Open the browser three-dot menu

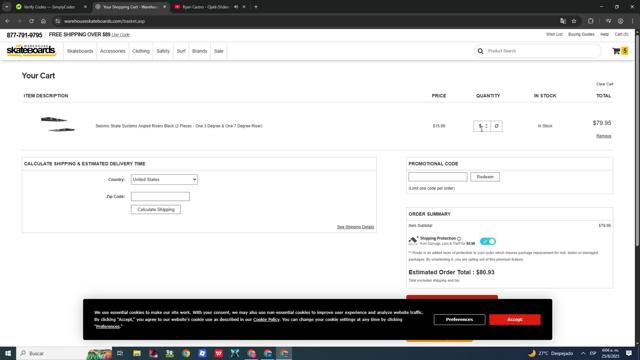coord(633,21)
